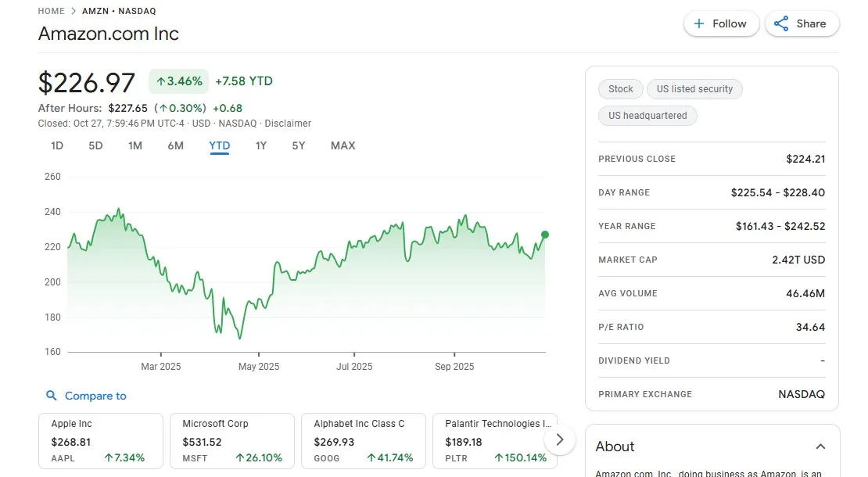The width and height of the screenshot is (868, 477).
Task: Expand the Follow button
Action: coord(721,23)
